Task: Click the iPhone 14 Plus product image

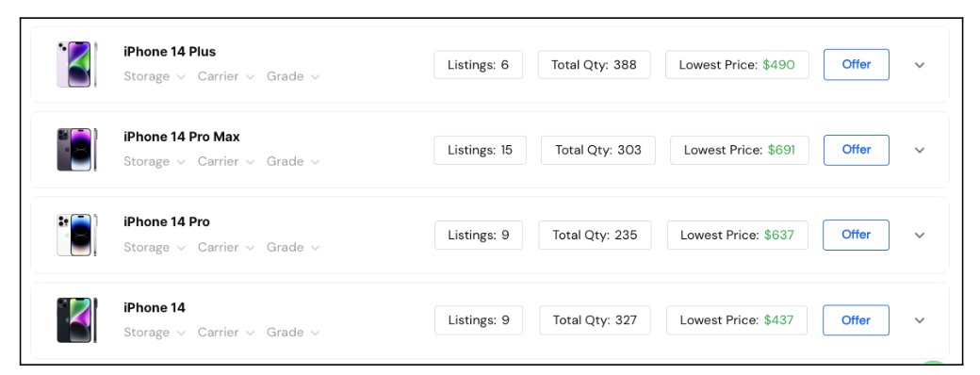Action: tap(77, 64)
